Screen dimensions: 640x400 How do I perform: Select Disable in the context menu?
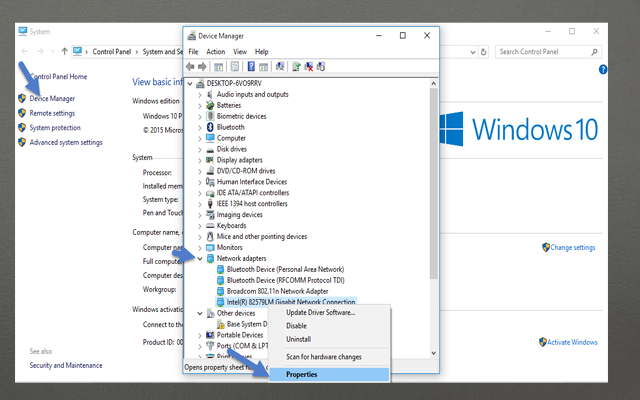click(x=296, y=325)
